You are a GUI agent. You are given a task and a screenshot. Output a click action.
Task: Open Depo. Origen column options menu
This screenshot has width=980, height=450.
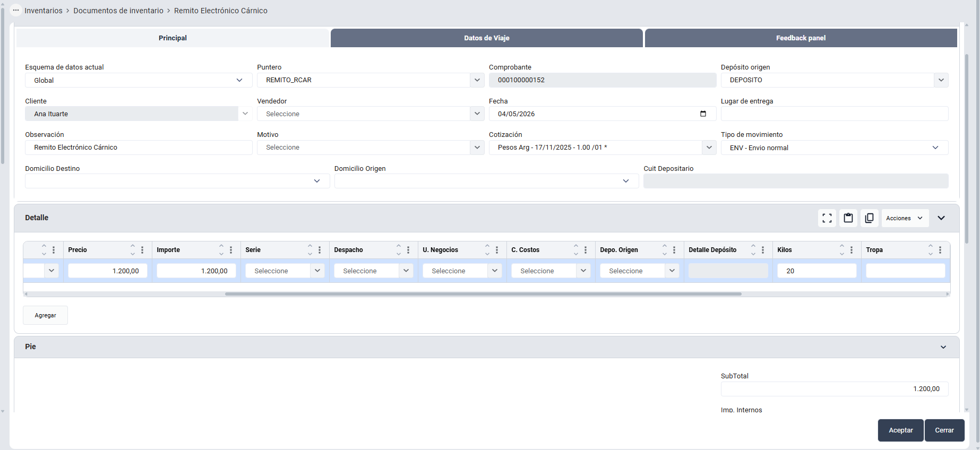point(674,250)
